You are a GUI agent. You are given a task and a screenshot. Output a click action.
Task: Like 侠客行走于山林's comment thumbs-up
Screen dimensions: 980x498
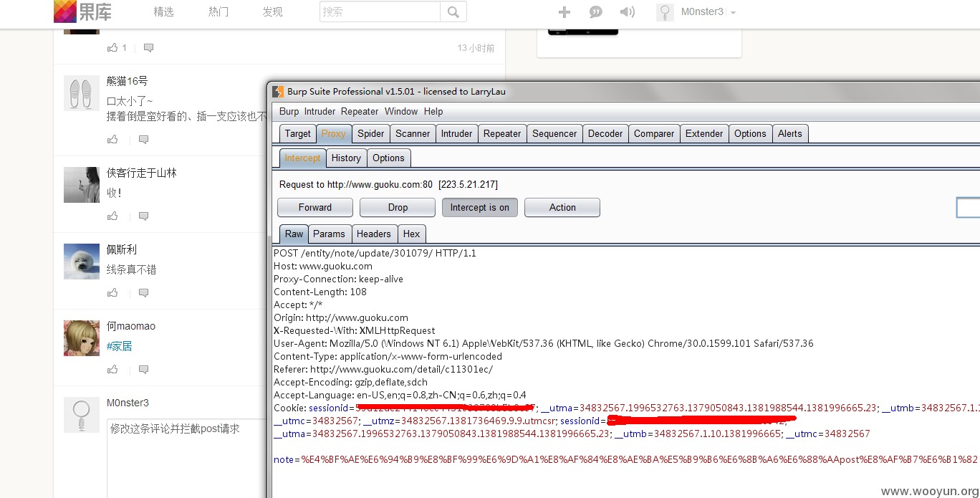(x=112, y=216)
